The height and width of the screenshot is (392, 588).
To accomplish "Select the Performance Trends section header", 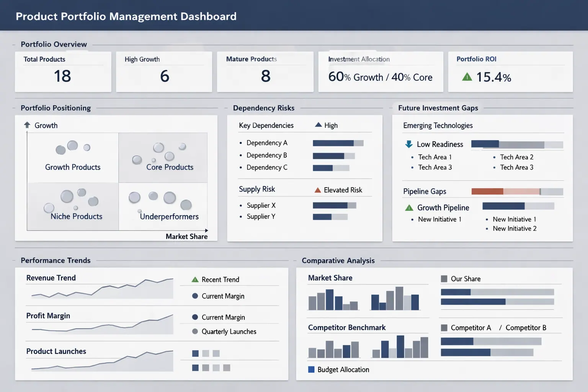I will pyautogui.click(x=56, y=260).
